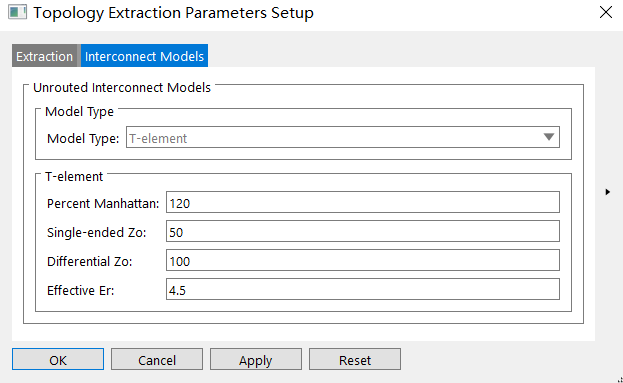Click the Unrouted Interconnect Models group title

tap(122, 87)
